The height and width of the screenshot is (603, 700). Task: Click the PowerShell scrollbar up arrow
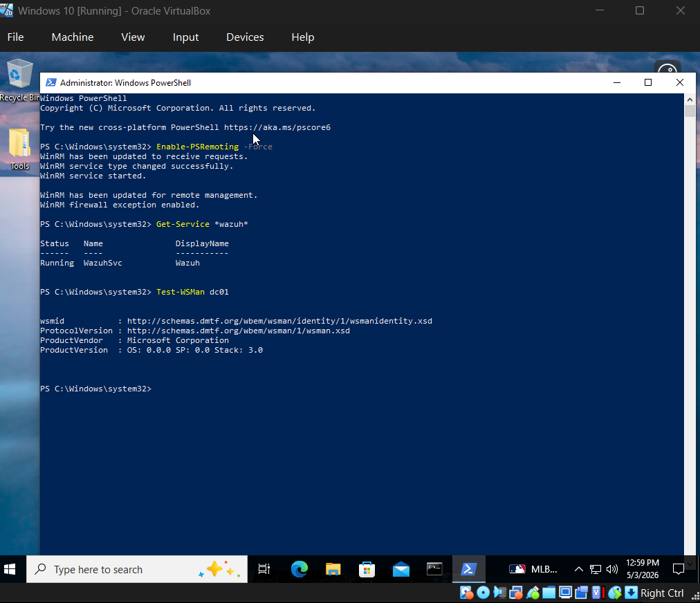[690, 100]
